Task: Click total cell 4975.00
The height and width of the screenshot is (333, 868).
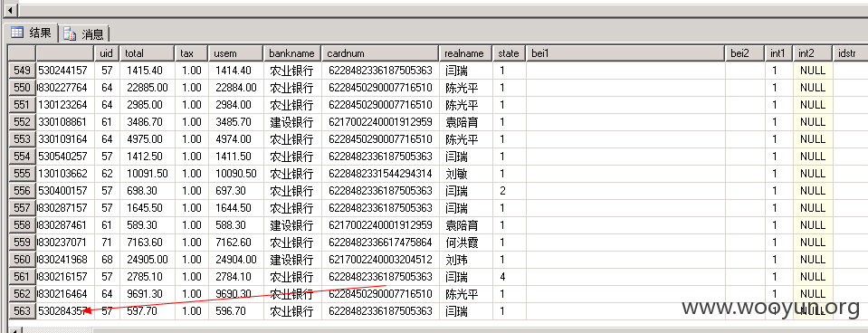Action: [148, 138]
